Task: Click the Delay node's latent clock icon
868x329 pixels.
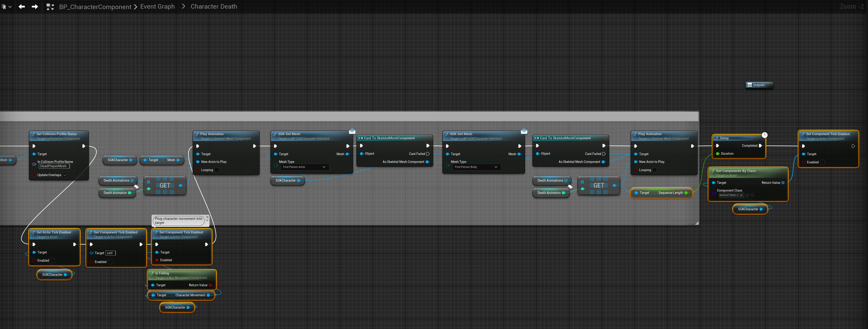Action: [765, 135]
